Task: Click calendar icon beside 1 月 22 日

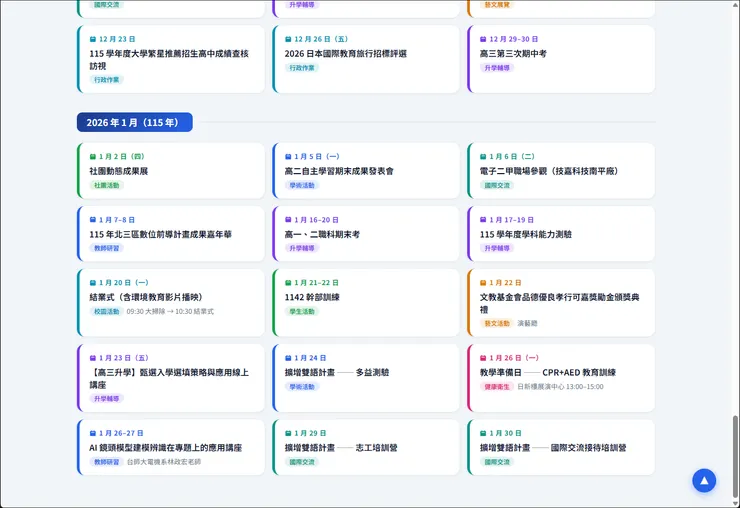Action: click(483, 283)
